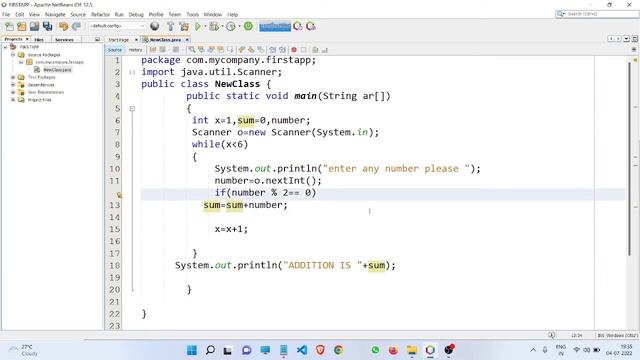640x360 pixels.
Task: Expand the Project Files node
Action: click(13, 100)
